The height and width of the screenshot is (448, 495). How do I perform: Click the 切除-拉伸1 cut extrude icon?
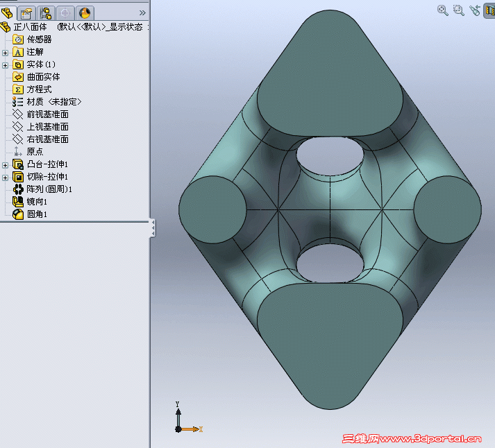coord(18,177)
